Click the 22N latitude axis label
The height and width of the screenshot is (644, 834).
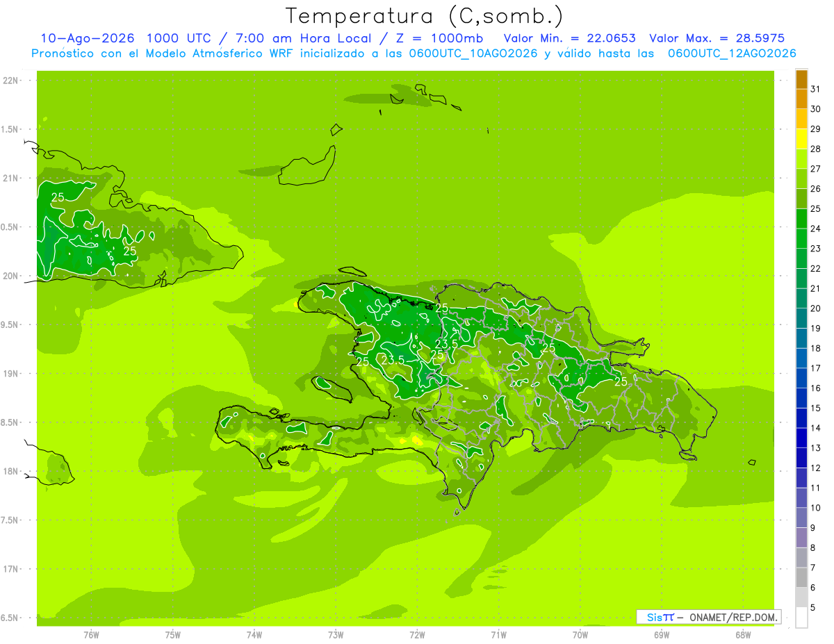(x=10, y=81)
